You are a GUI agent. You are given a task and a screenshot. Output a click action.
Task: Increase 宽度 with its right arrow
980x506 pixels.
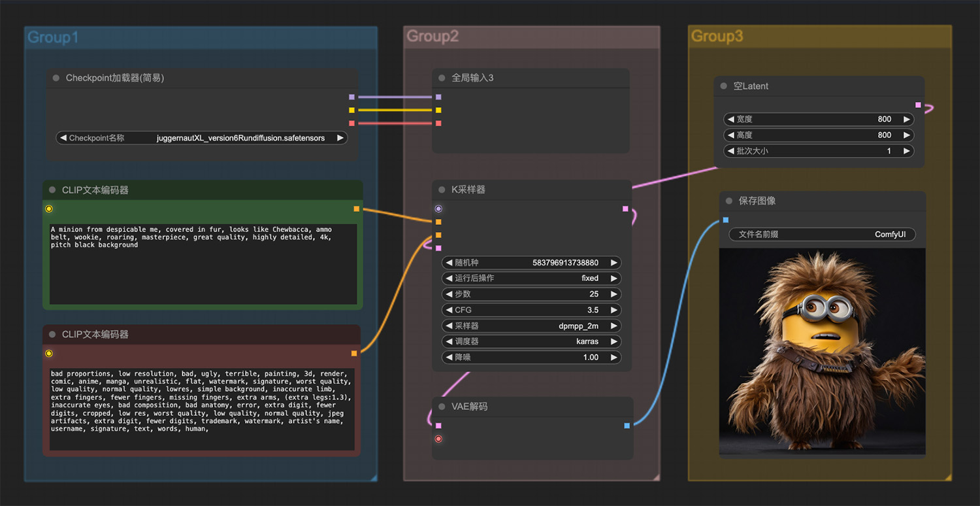[907, 120]
